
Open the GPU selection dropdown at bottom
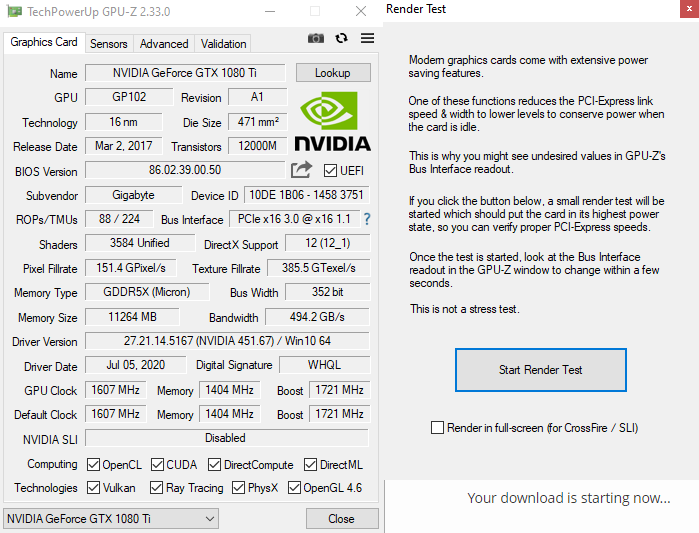pos(111,519)
